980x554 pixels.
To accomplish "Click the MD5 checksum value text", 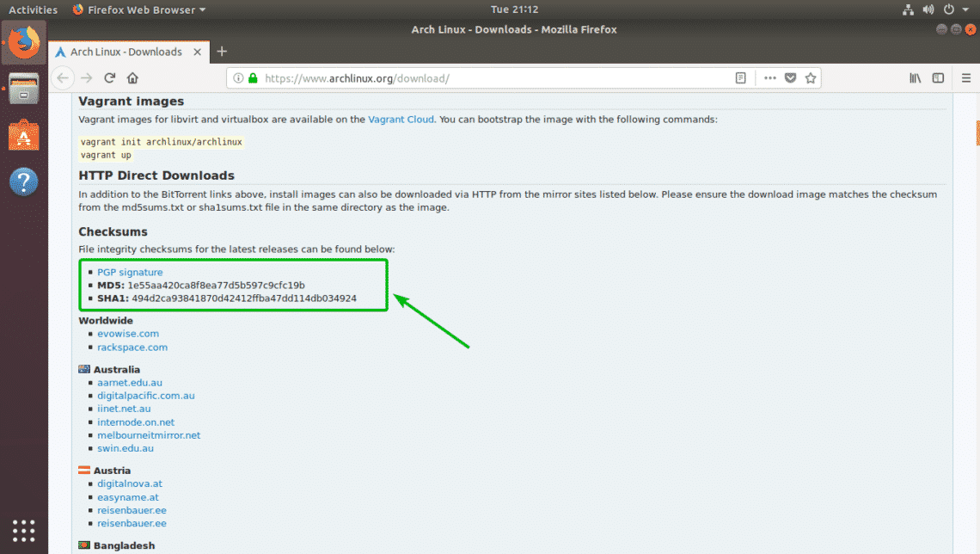I will [x=217, y=285].
